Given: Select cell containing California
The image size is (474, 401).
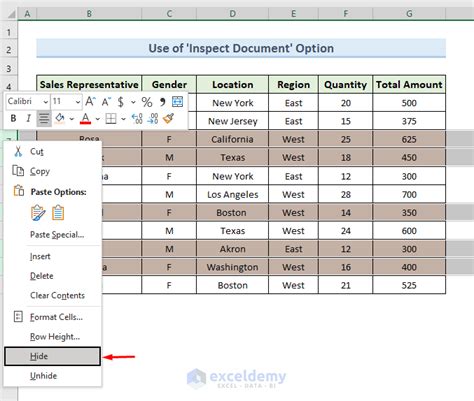Looking at the screenshot, I should pyautogui.click(x=232, y=139).
